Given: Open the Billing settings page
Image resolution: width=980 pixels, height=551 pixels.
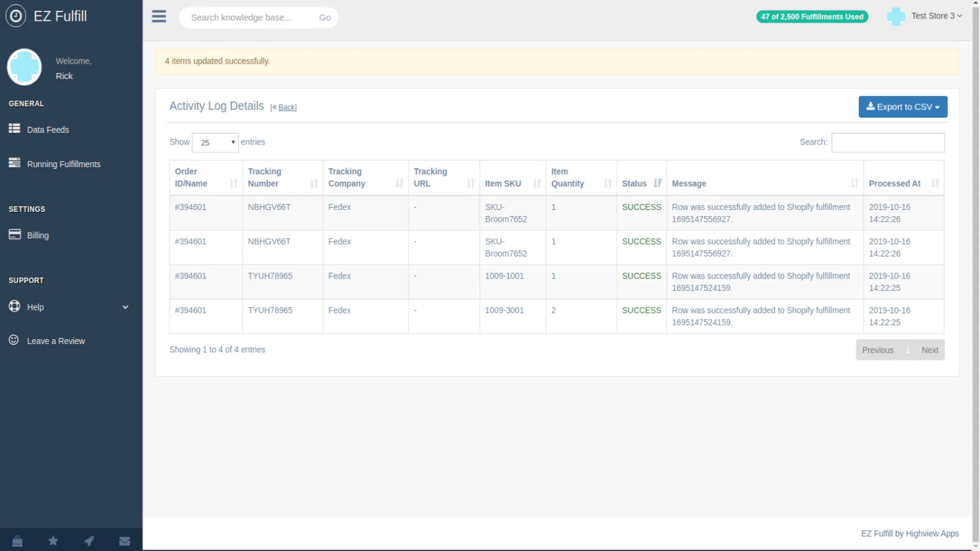Looking at the screenshot, I should 37,235.
